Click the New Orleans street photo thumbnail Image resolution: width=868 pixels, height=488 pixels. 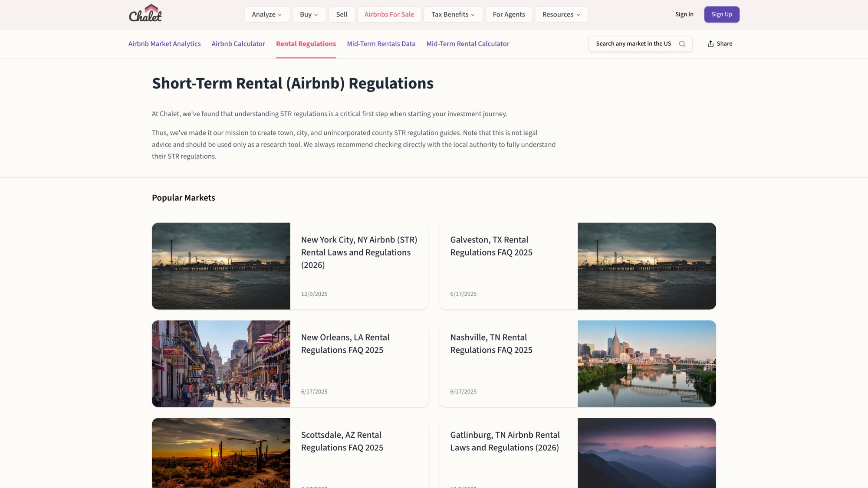[221, 364]
